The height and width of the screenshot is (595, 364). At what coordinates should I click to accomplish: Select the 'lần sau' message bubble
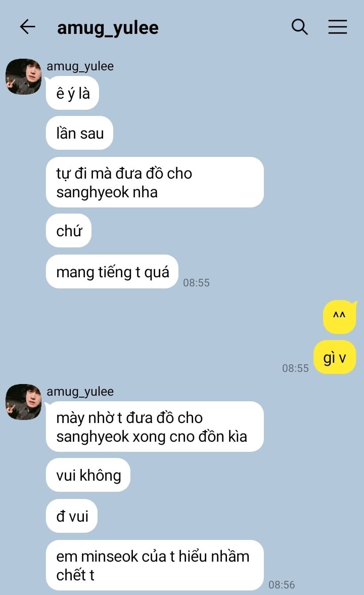(x=80, y=133)
